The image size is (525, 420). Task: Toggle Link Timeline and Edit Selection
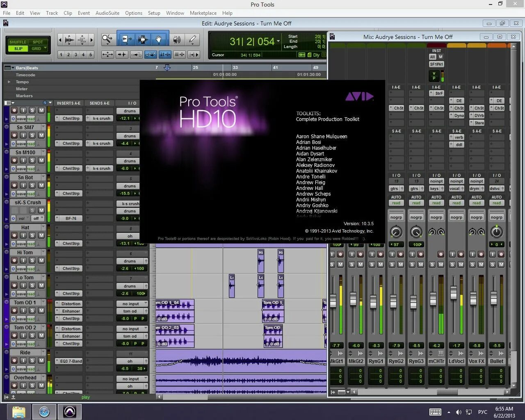pyautogui.click(x=165, y=54)
